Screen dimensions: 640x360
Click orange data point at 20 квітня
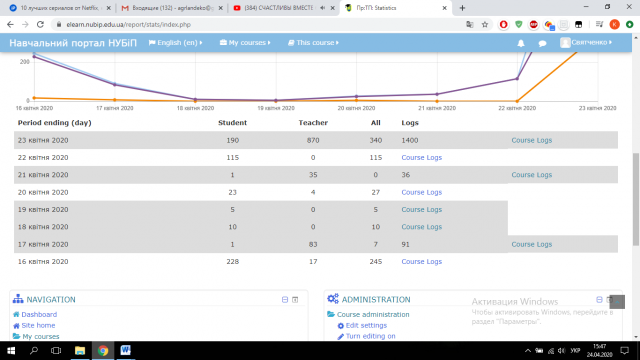tap(356, 100)
